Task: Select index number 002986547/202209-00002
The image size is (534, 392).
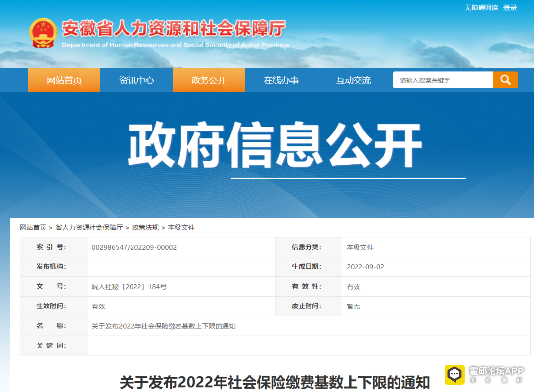Action: click(134, 247)
